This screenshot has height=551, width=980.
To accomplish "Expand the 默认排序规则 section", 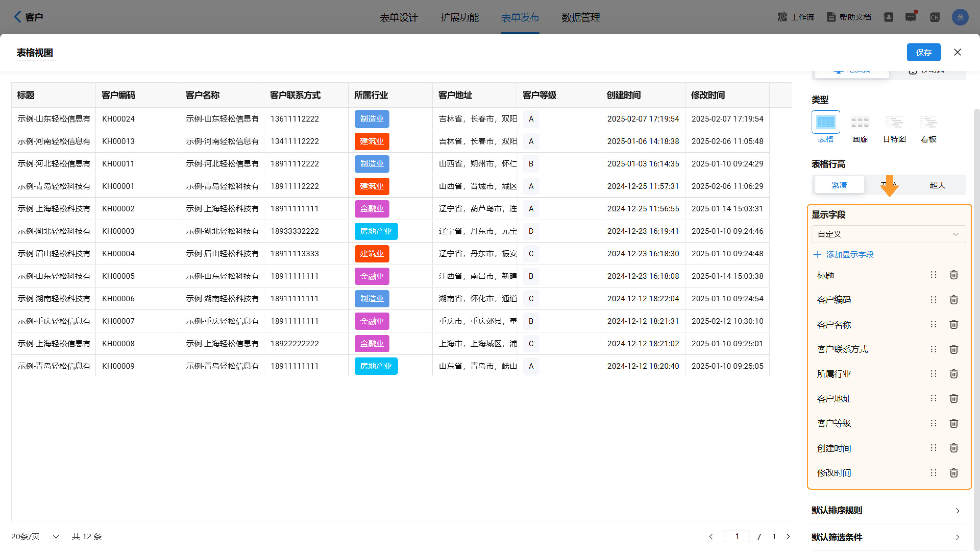I will 888,510.
